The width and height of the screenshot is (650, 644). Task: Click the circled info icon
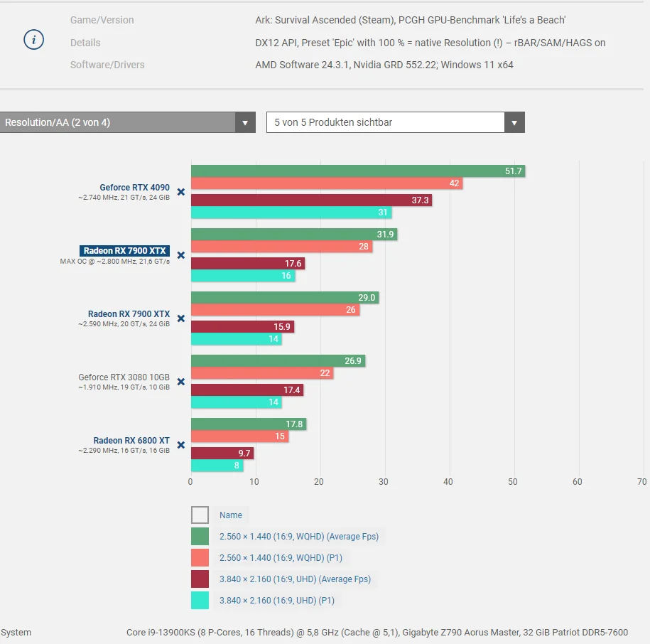(33, 40)
